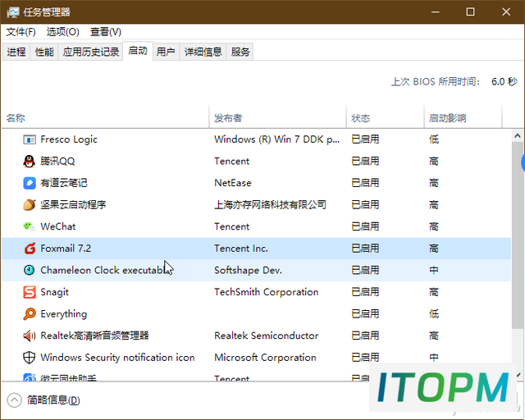Click the Everything magnifier icon

pyautogui.click(x=30, y=314)
